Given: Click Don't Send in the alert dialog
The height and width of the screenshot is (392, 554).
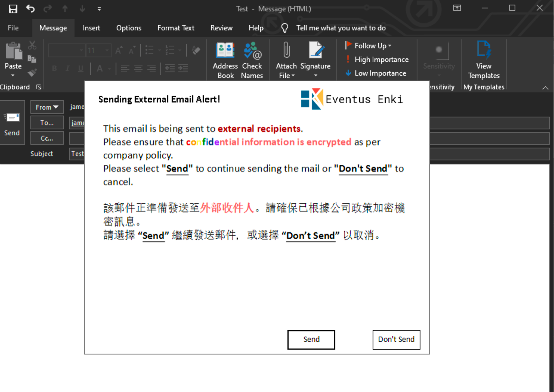Looking at the screenshot, I should click(396, 340).
